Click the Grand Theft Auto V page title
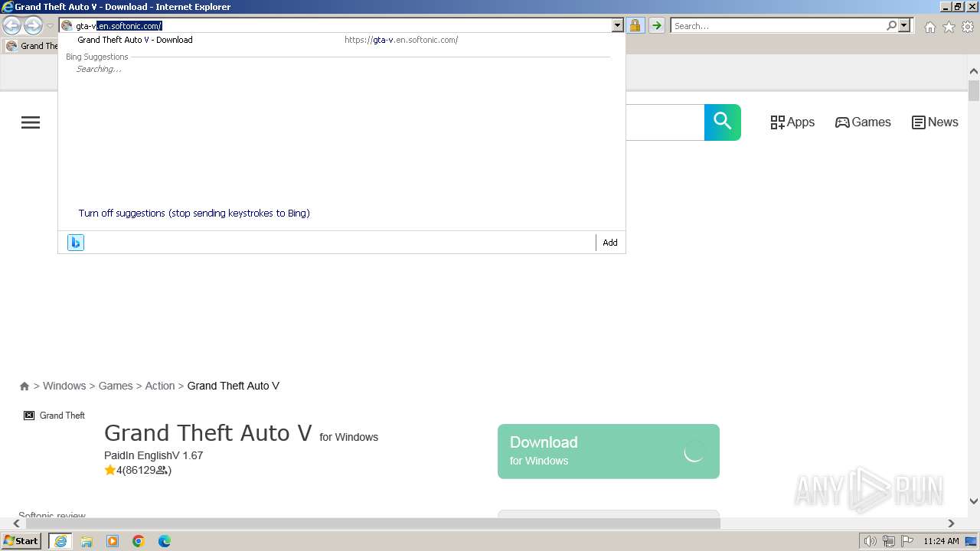980x551 pixels. point(208,433)
